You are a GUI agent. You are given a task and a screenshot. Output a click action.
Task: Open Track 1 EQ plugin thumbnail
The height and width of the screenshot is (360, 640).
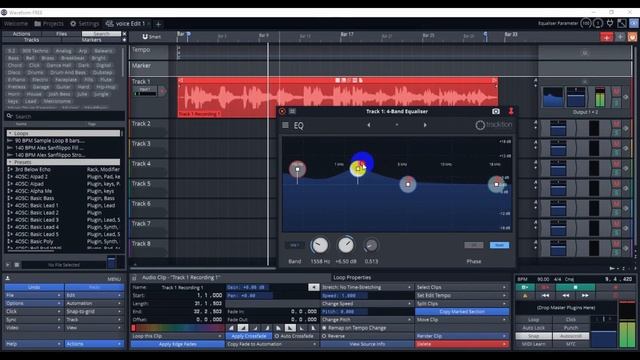tap(553, 97)
